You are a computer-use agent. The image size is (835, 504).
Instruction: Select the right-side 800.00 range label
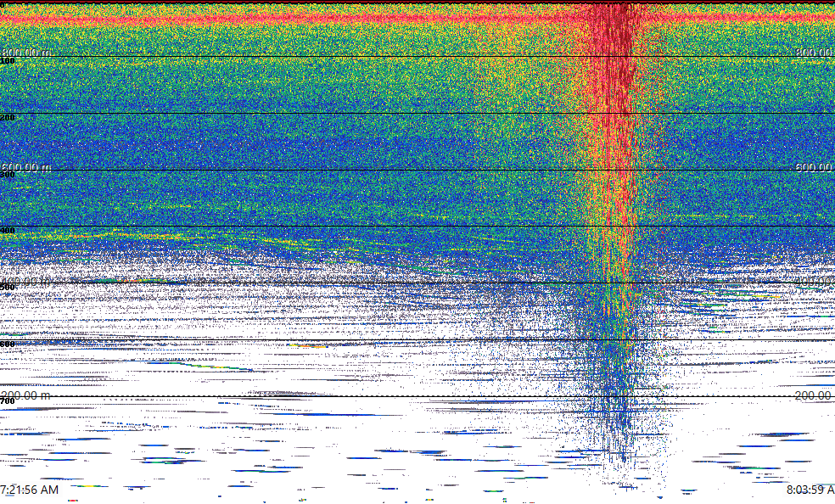pos(813,53)
